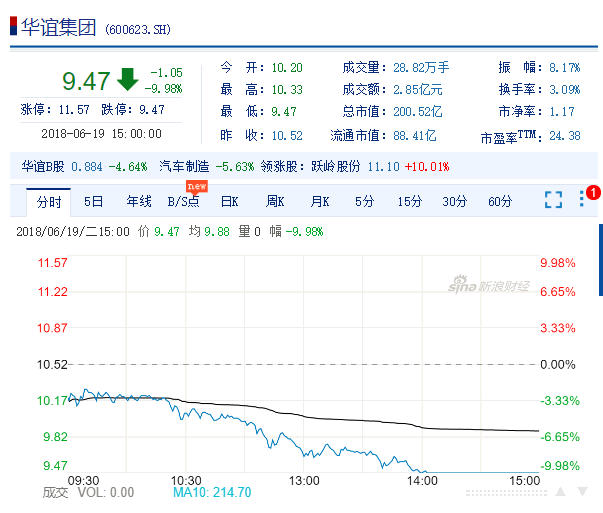Click the 流通市值 value 88.41亿
Viewport: 603px width, 513px height.
(x=415, y=136)
